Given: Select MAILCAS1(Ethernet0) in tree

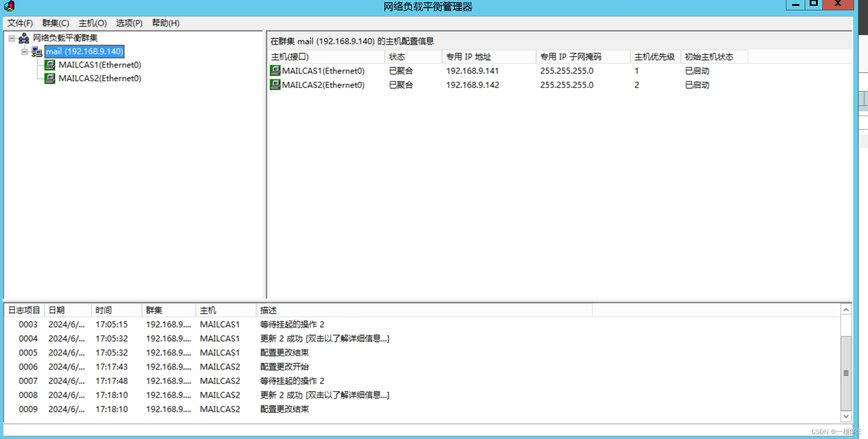Looking at the screenshot, I should pyautogui.click(x=100, y=65).
